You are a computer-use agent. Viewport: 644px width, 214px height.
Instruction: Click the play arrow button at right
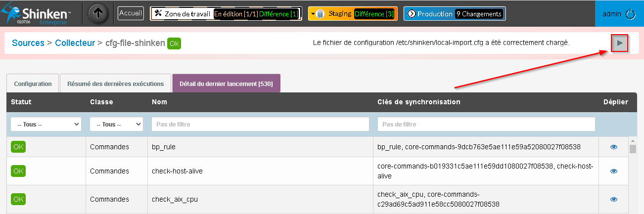(x=620, y=43)
